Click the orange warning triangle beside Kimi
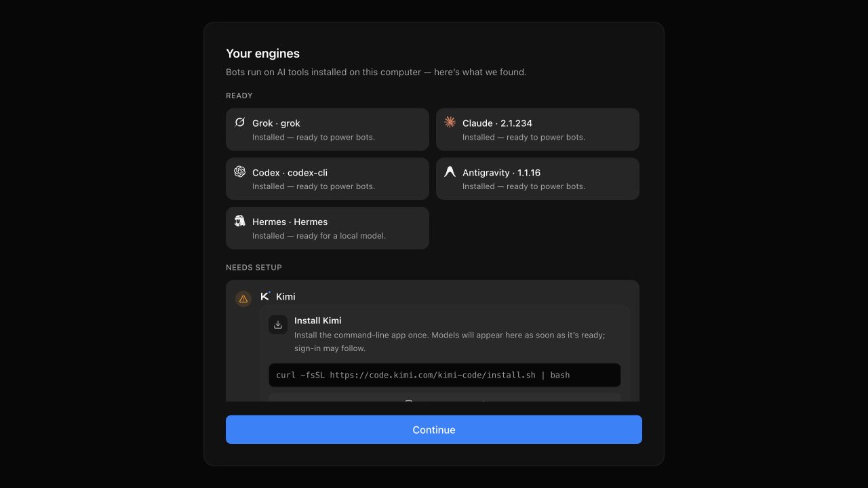868x488 pixels. 243,299
